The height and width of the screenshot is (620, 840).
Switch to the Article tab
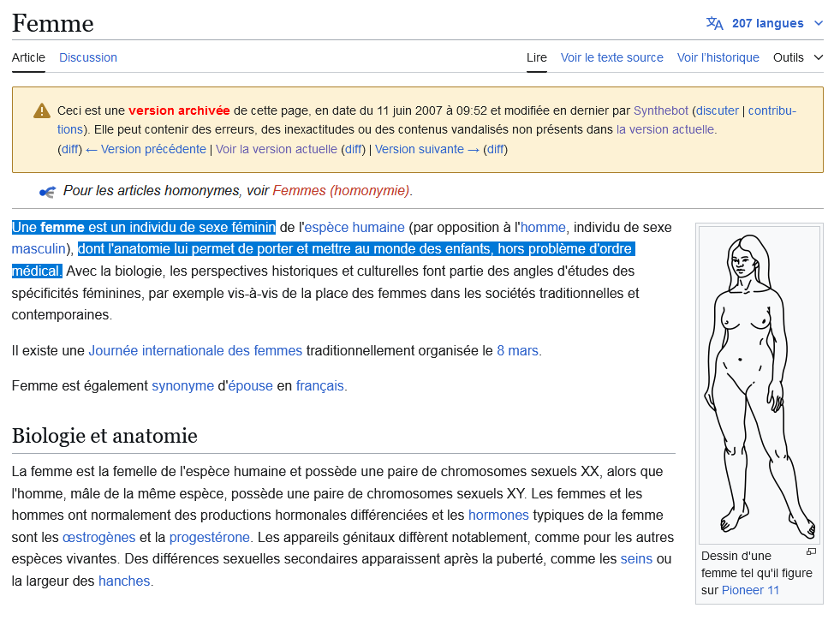28,57
